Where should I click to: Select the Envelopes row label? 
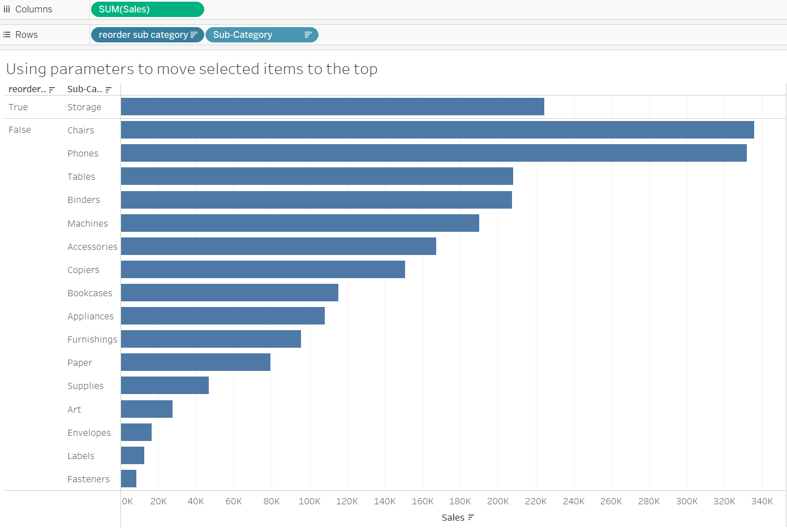click(89, 433)
